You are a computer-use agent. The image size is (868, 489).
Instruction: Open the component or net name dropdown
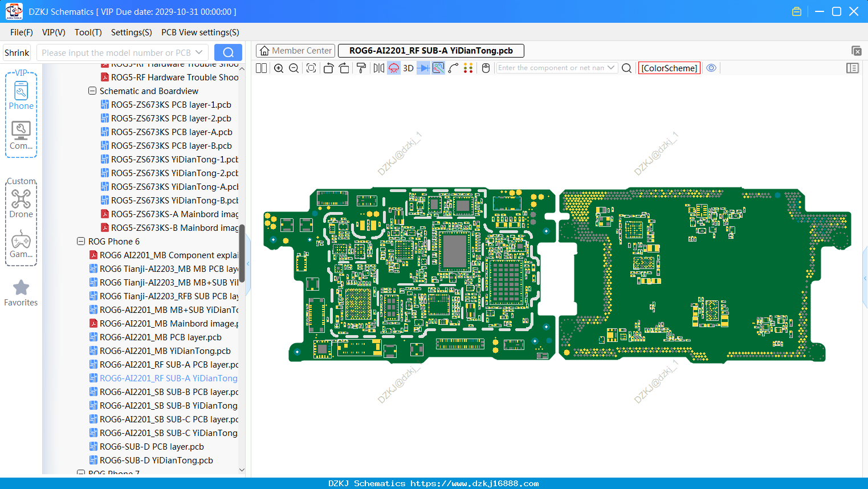612,68
